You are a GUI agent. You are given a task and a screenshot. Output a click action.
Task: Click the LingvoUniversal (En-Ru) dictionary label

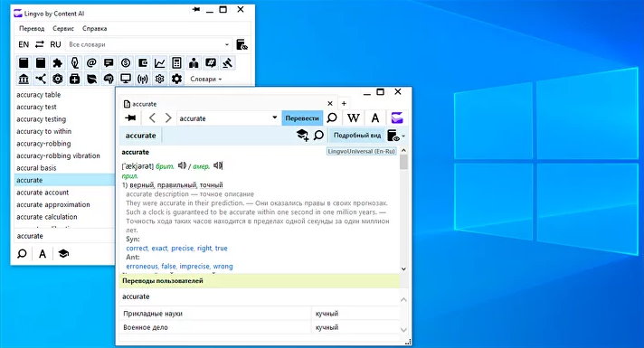pyautogui.click(x=362, y=152)
